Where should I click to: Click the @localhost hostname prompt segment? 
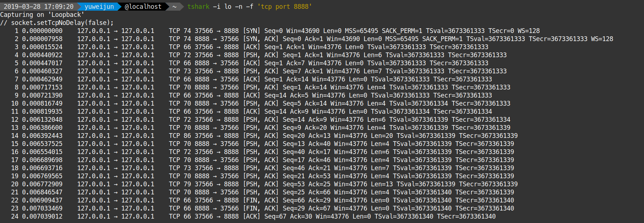point(143,7)
